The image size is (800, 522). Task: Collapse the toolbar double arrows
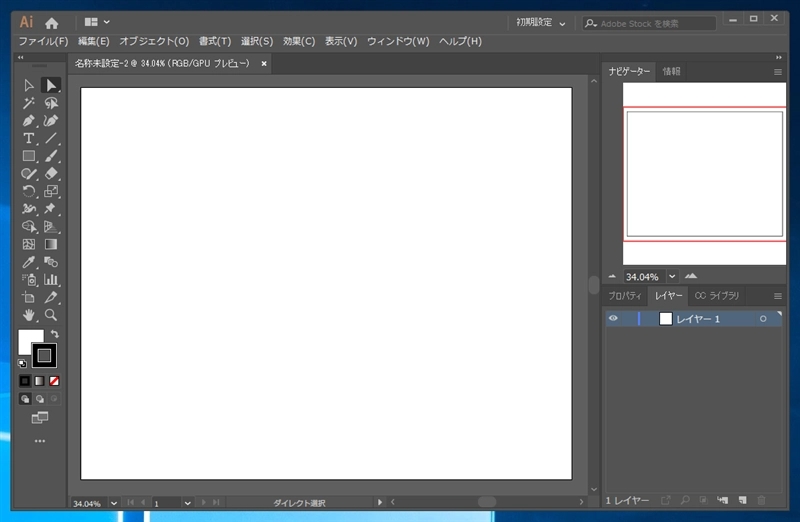click(x=20, y=58)
